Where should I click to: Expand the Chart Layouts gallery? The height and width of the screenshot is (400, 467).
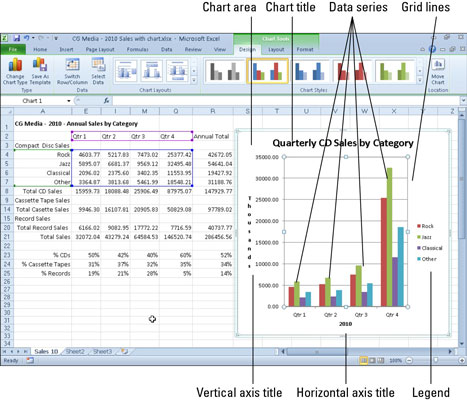point(194,80)
